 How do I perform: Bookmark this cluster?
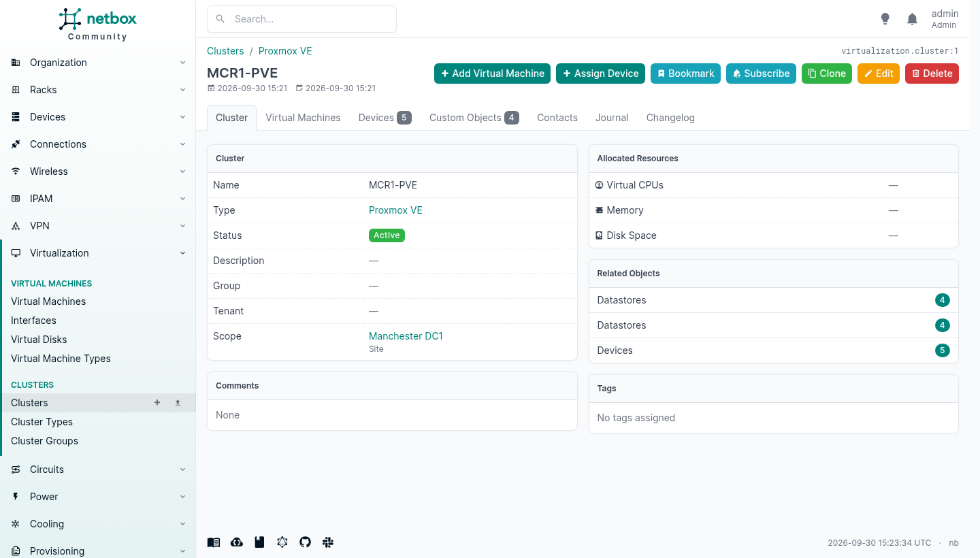coord(686,73)
